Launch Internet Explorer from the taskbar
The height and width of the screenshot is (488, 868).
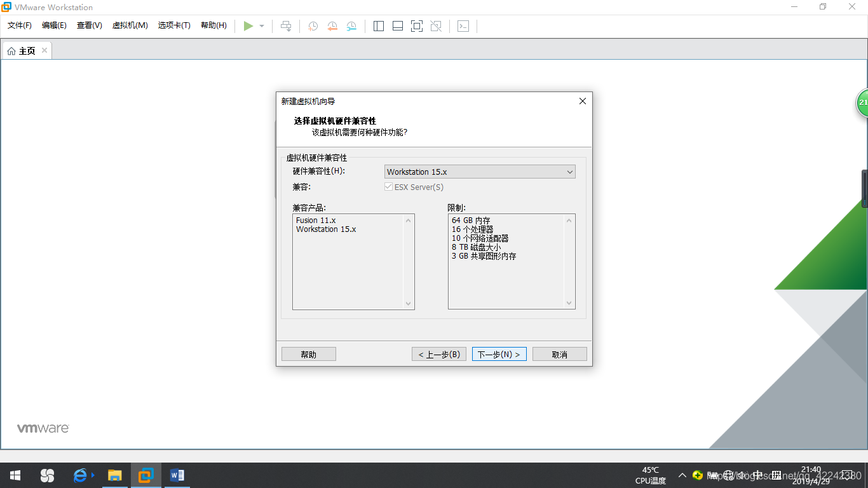(81, 475)
